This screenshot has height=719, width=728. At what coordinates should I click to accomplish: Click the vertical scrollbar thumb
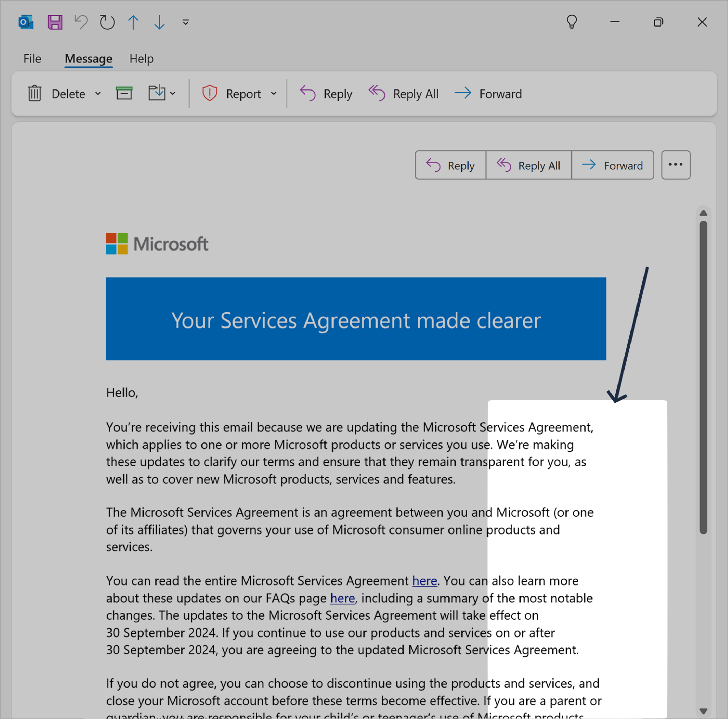(703, 377)
